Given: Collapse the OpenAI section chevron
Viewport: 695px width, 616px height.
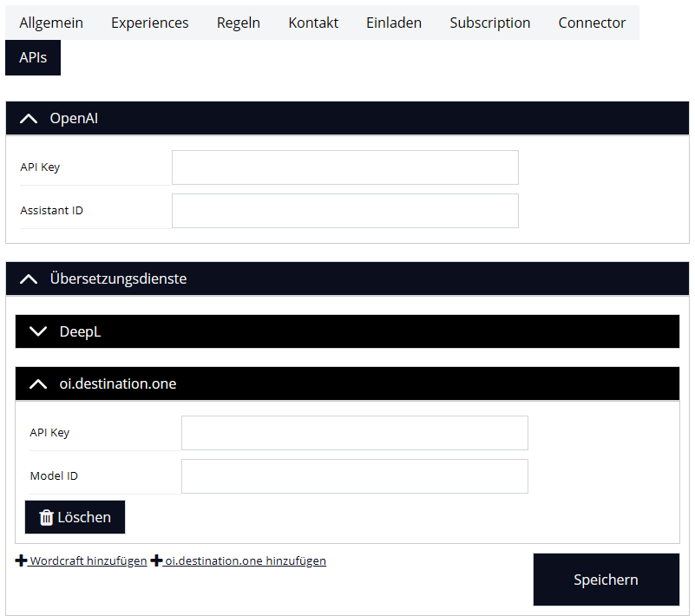Looking at the screenshot, I should [29, 119].
